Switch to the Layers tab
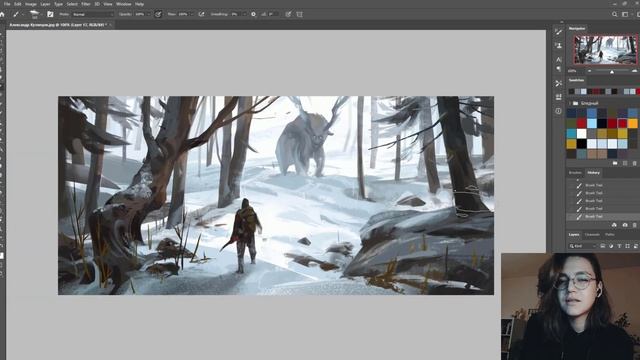640x360 pixels. pos(574,235)
